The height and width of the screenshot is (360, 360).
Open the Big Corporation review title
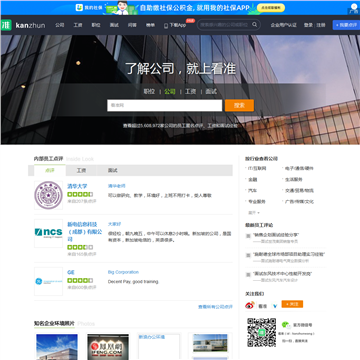click(123, 272)
